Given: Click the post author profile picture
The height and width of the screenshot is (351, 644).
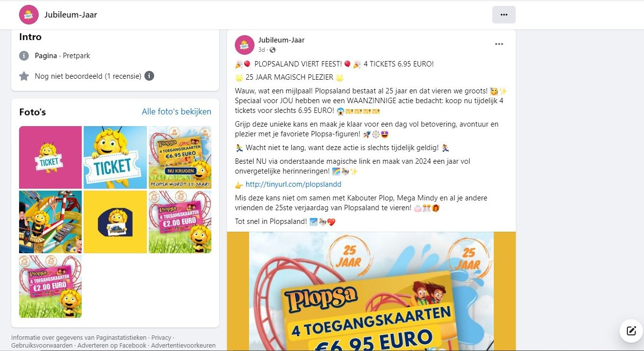Looking at the screenshot, I should [245, 45].
